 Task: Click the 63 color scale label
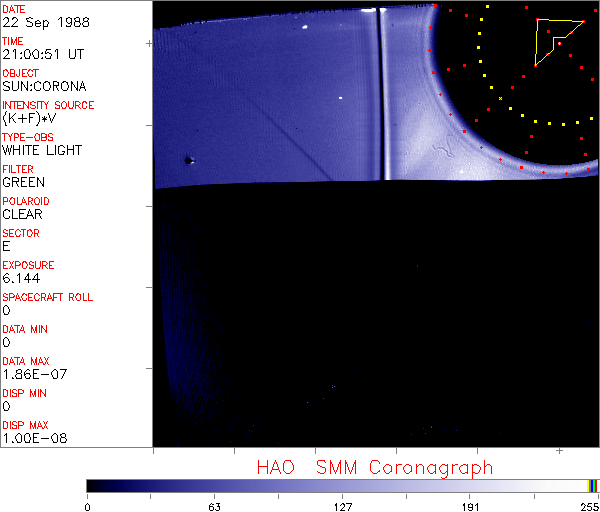(x=214, y=506)
